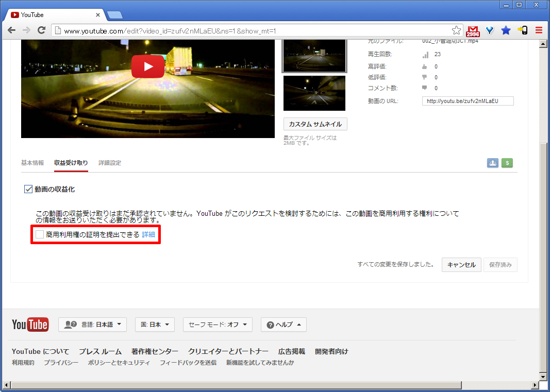
Task: Click the 新機能を試してみませんか link
Action: (x=260, y=363)
